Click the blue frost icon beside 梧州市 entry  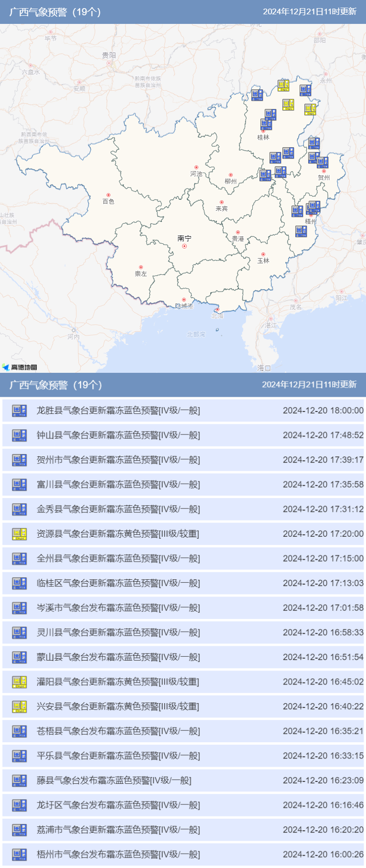click(x=19, y=855)
